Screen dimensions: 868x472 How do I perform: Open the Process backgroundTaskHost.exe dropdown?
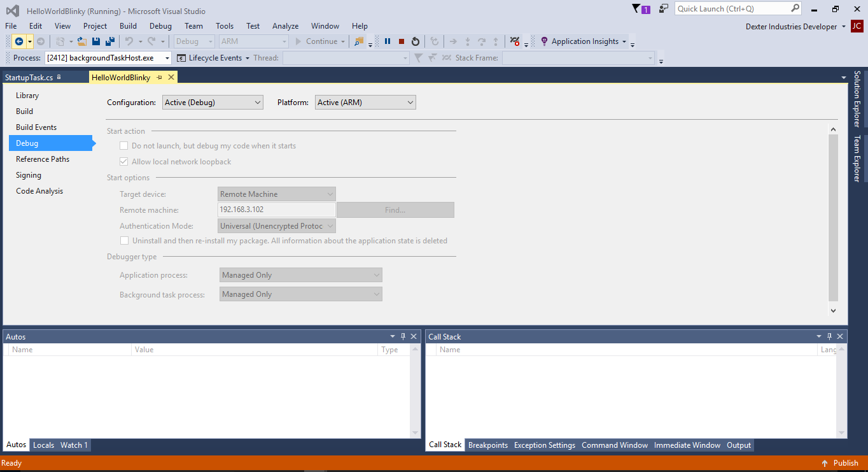pos(108,58)
